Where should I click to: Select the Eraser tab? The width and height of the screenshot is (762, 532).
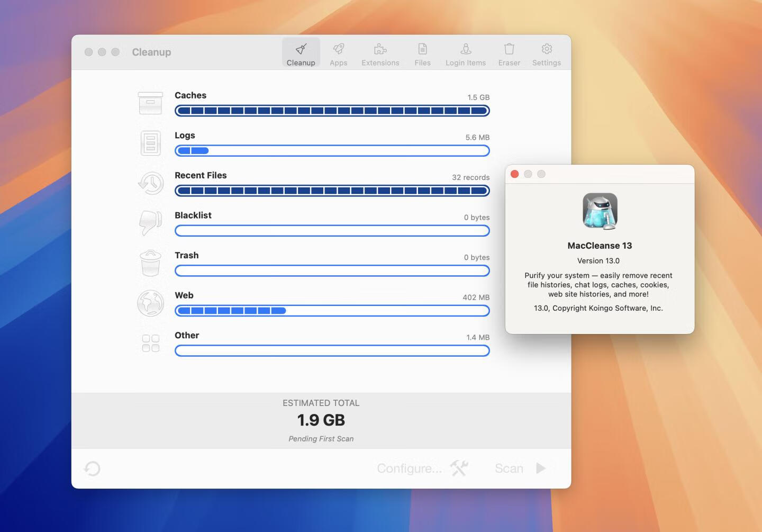click(x=509, y=53)
